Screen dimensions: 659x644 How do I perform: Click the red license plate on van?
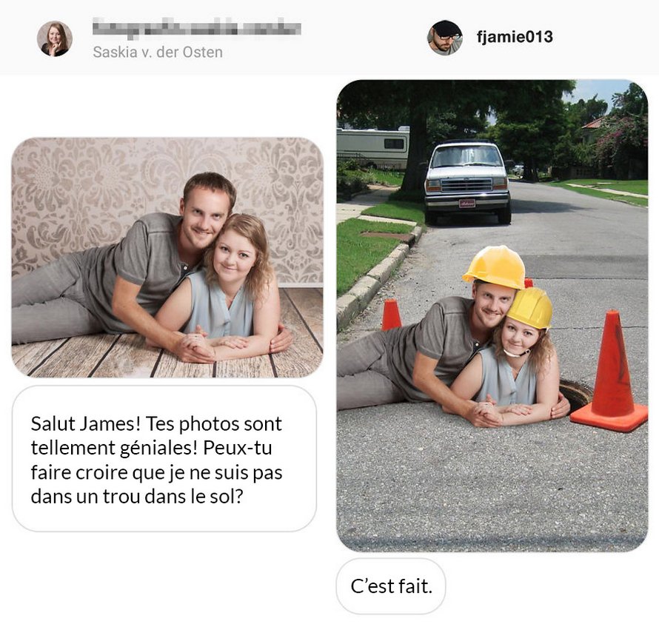(467, 204)
